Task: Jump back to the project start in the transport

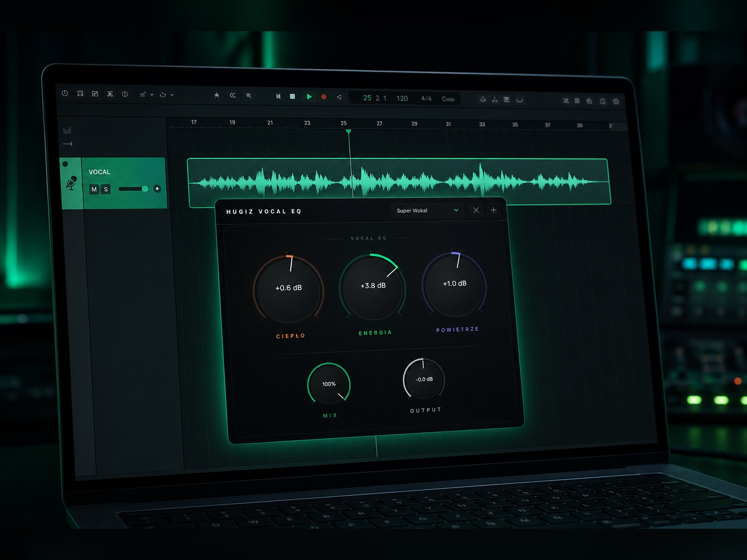Action: coord(278,96)
